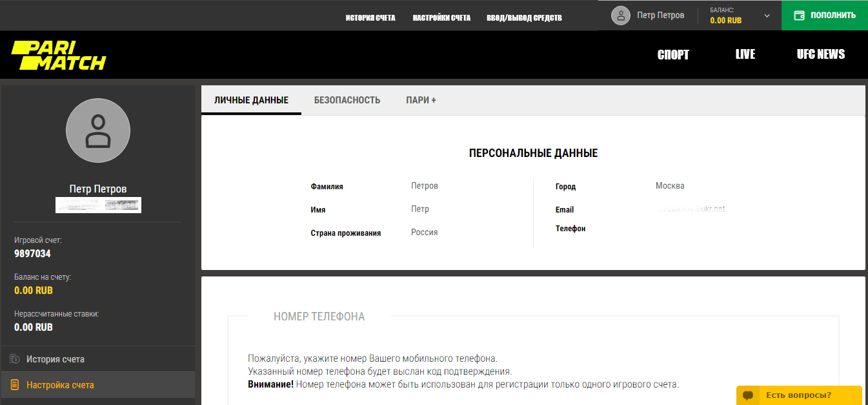Switch to the БЕЗОПАСНОСТЬ tab
Viewport: 868px width, 405px height.
click(347, 100)
